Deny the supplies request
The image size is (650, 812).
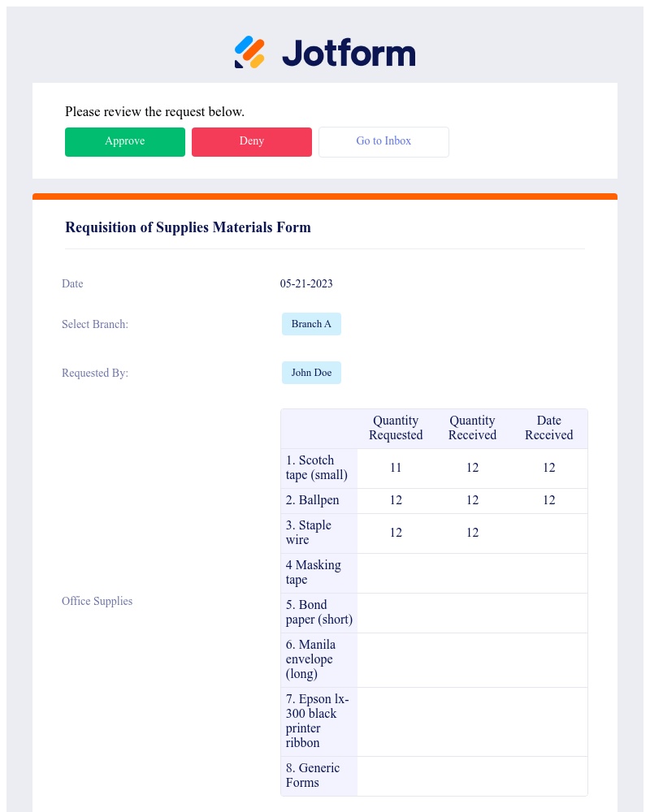coord(251,141)
